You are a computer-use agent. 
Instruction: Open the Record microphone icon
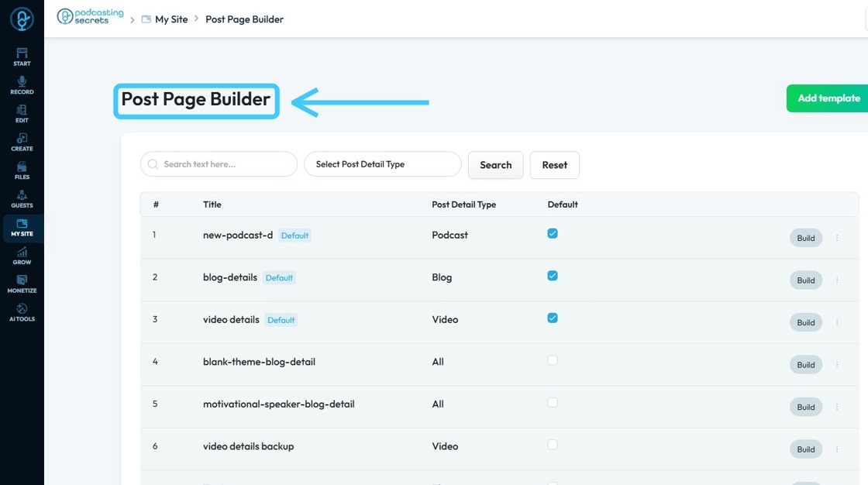pos(22,85)
